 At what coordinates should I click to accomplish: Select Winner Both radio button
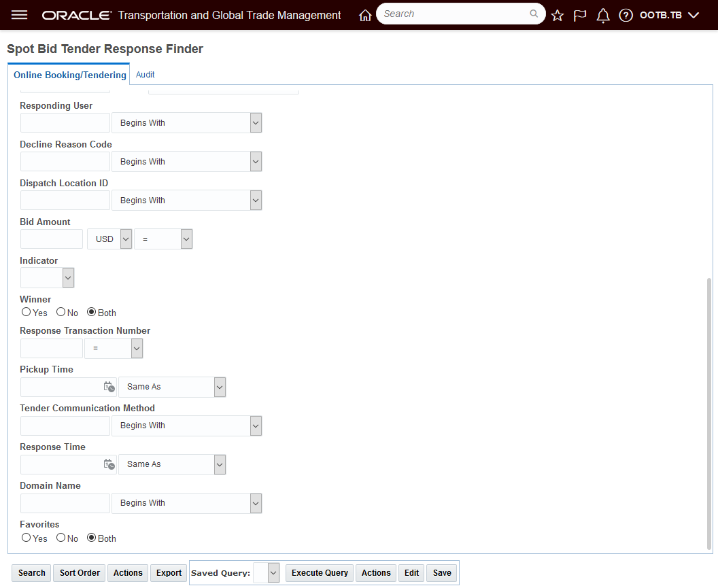(x=92, y=312)
